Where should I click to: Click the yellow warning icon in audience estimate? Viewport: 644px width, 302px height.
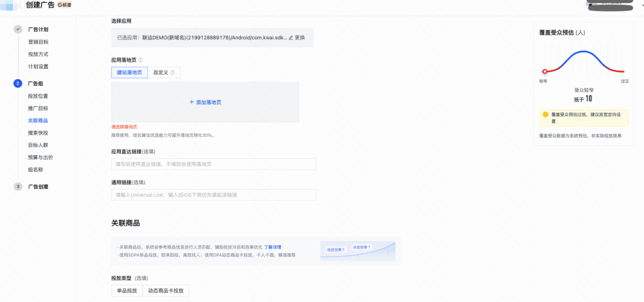545,114
